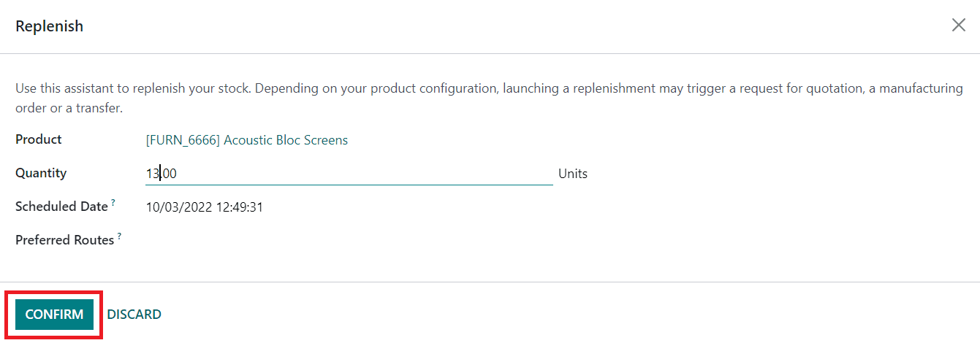Click the Units label beside Quantity
980x343 pixels.
click(x=573, y=174)
